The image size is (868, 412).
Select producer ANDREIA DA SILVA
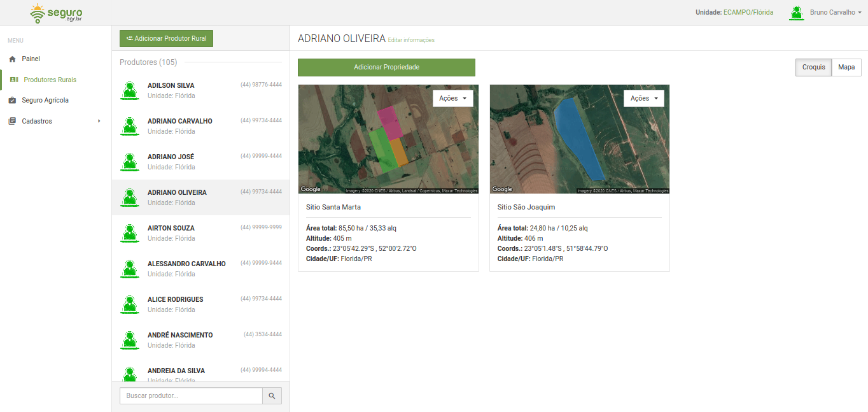pyautogui.click(x=200, y=370)
